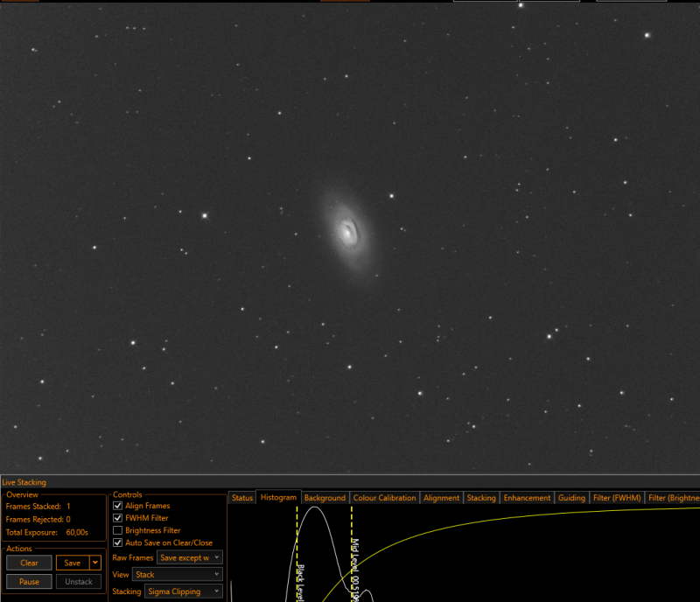Click the Frames Stacked count text
700x602 pixels.
pyautogui.click(x=38, y=506)
